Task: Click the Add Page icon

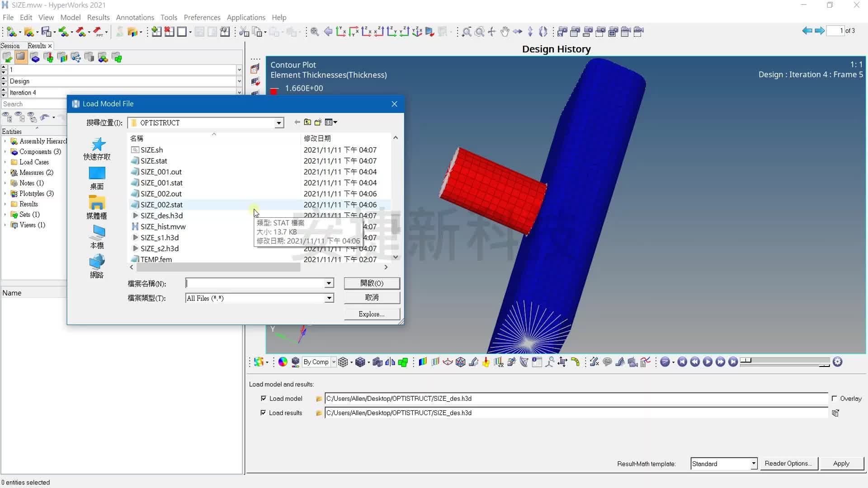Action: pos(156,32)
